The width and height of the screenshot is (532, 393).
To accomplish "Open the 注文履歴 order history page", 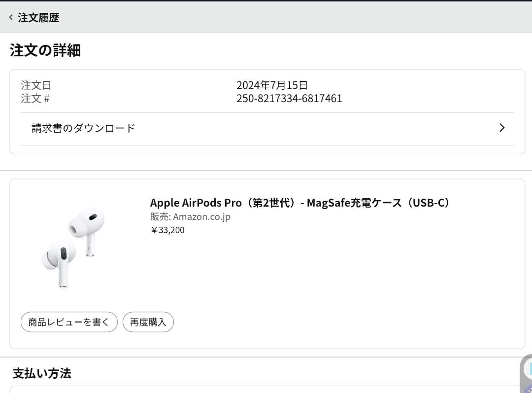I will pos(39,17).
